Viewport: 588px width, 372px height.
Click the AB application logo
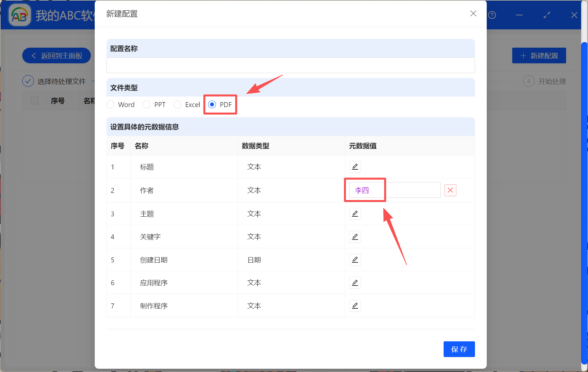pyautogui.click(x=20, y=15)
